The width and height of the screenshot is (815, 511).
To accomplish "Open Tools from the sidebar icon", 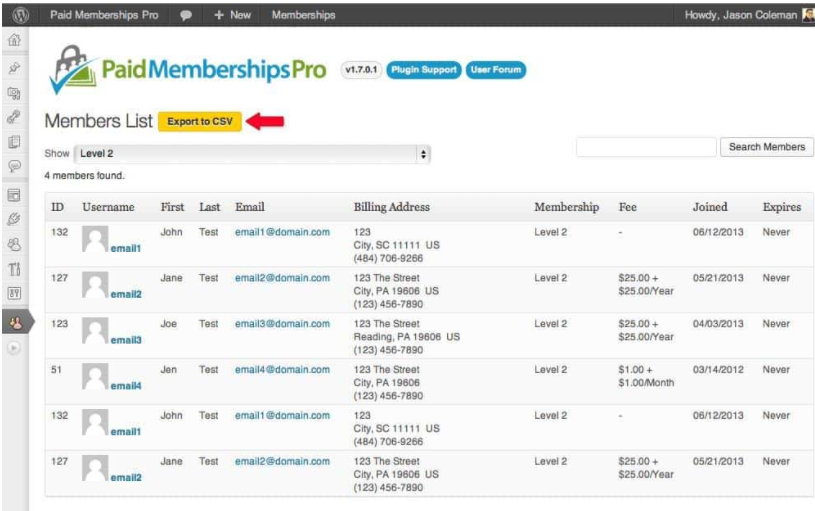I will click(x=14, y=269).
